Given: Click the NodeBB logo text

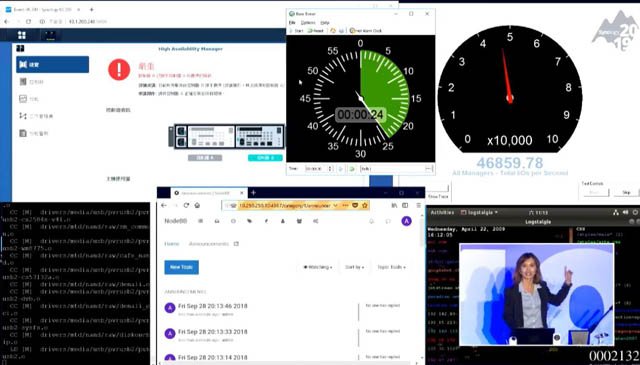Looking at the screenshot, I should click(x=176, y=221).
